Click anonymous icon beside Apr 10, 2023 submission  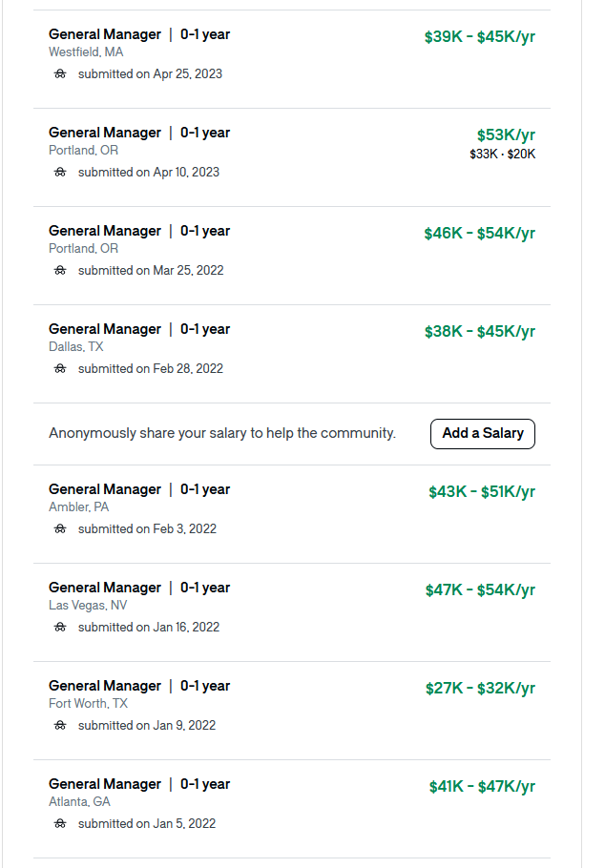60,172
